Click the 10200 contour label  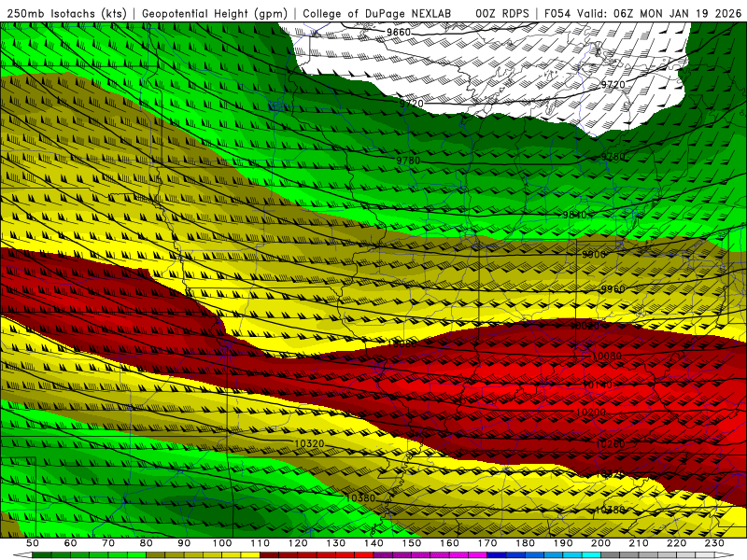[x=591, y=413]
